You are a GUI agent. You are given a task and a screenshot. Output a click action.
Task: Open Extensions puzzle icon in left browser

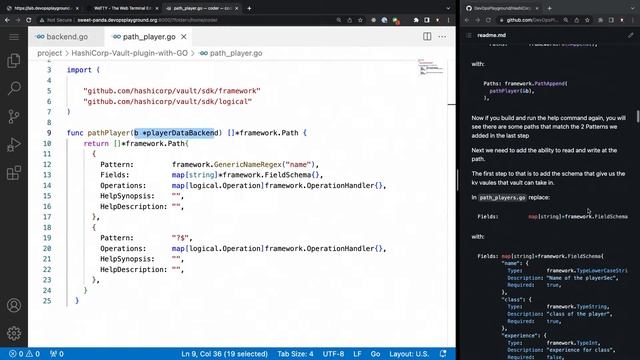coord(416,20)
